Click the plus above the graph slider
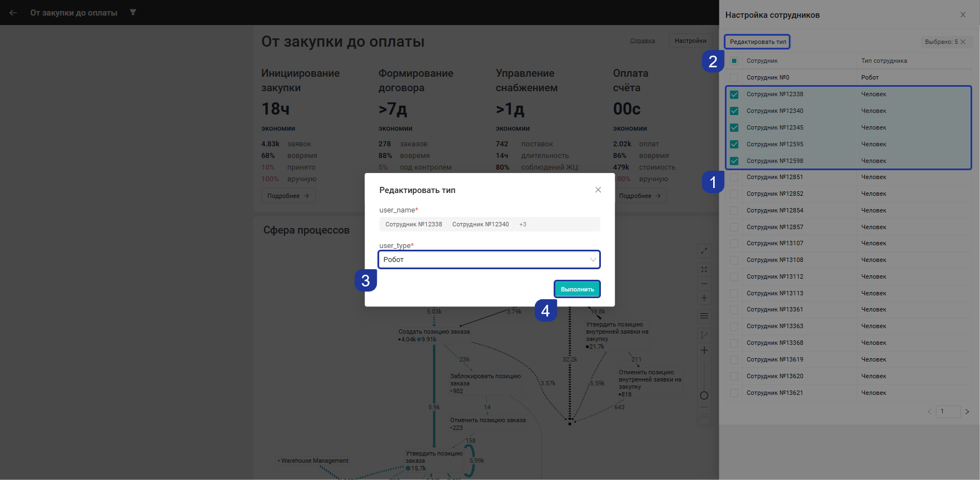The width and height of the screenshot is (980, 480). click(704, 350)
